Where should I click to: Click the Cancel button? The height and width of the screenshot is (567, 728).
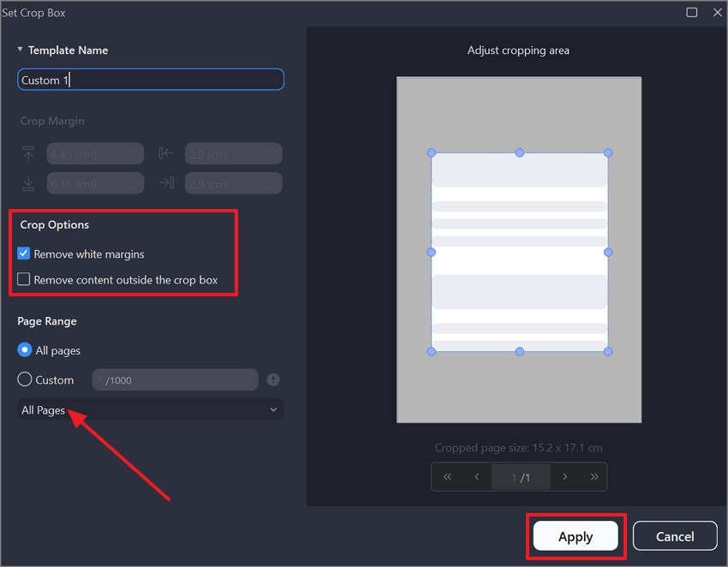tap(675, 535)
